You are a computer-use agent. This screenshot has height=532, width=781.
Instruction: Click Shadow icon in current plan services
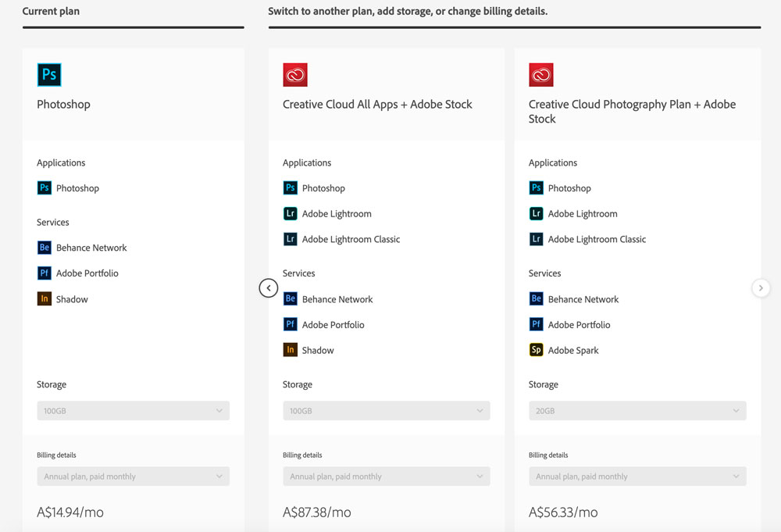click(45, 299)
